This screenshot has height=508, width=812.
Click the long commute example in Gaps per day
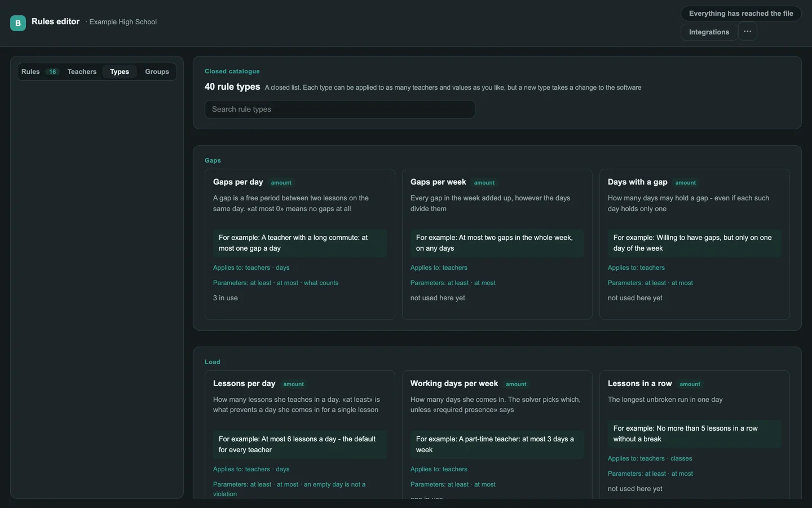[300, 243]
